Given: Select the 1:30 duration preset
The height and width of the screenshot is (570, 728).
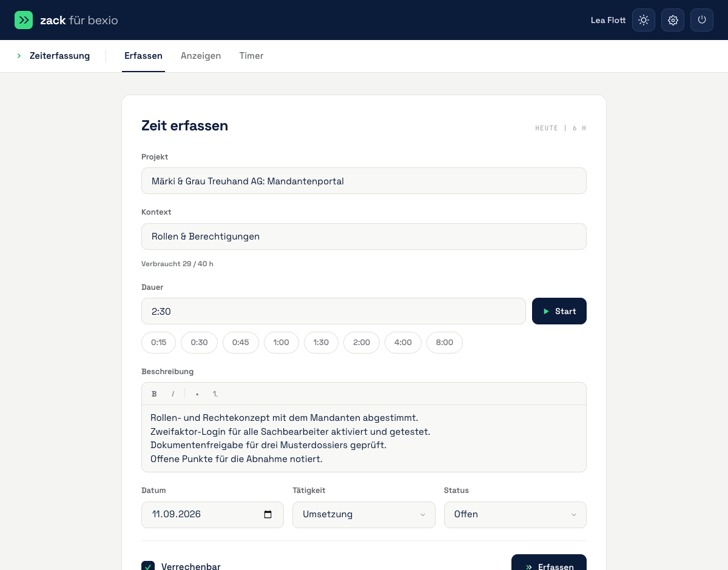Looking at the screenshot, I should coord(321,343).
